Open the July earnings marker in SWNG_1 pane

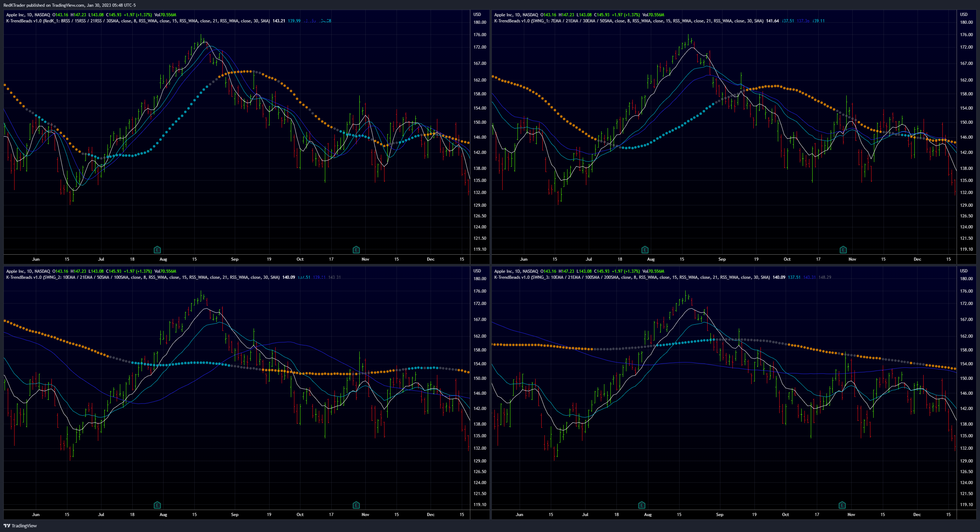(x=644, y=250)
